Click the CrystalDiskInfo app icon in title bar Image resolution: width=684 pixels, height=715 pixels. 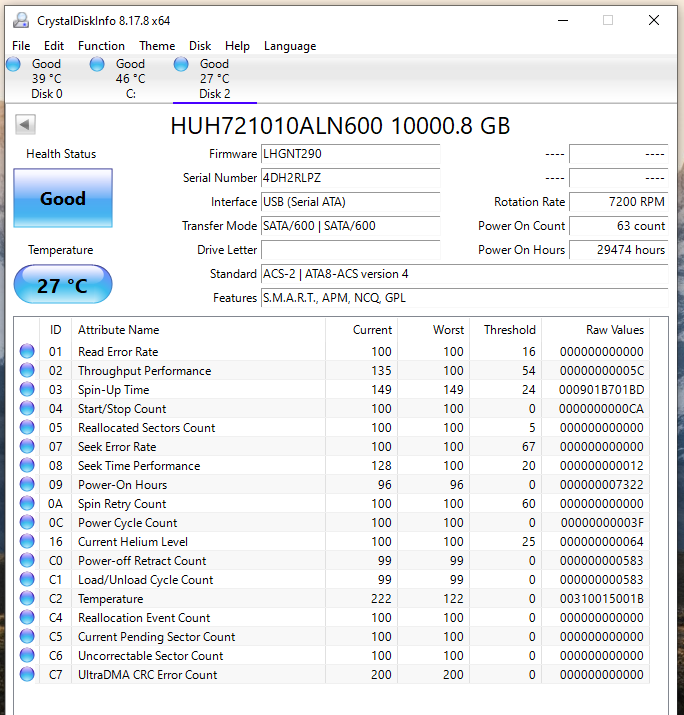tap(21, 20)
